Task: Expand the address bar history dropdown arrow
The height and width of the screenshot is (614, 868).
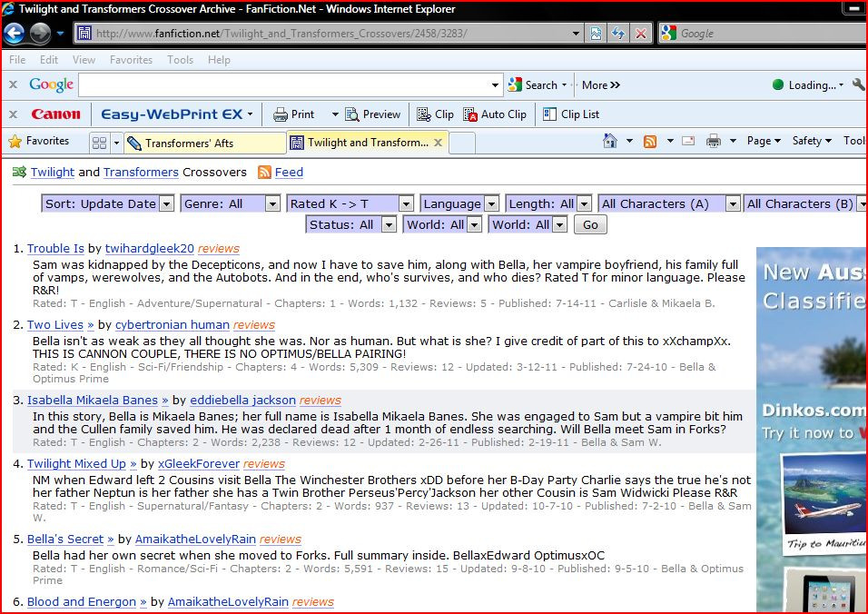Action: tap(576, 34)
